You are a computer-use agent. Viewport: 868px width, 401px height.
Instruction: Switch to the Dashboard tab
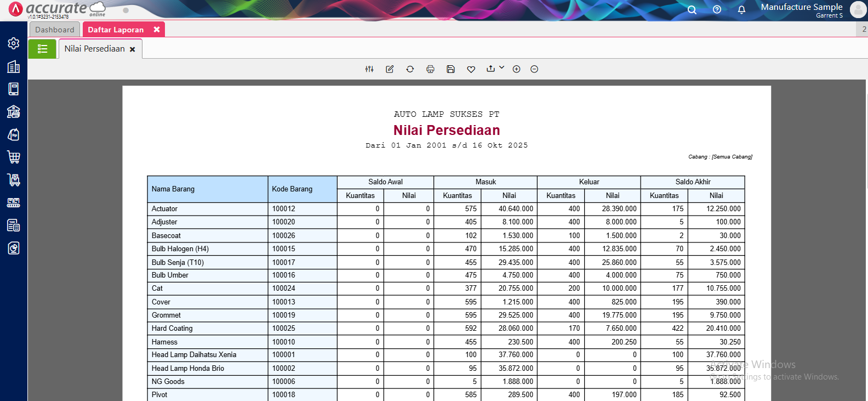[x=55, y=30]
